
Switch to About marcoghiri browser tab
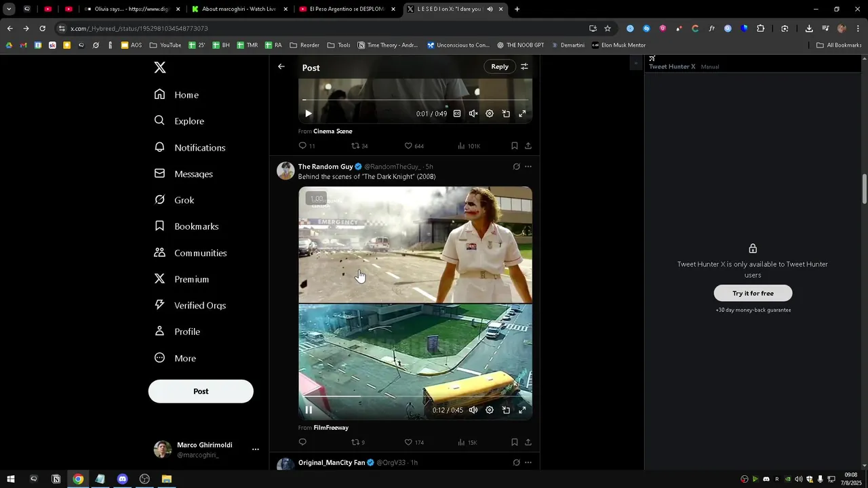(239, 9)
